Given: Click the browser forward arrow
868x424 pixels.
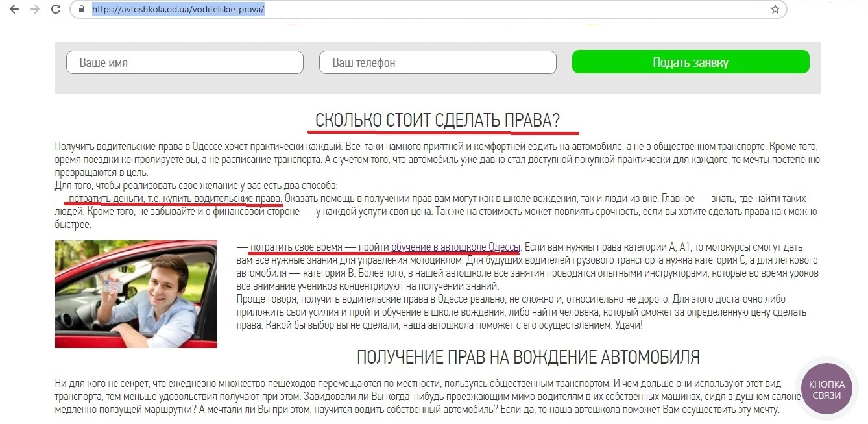Looking at the screenshot, I should click(x=35, y=10).
